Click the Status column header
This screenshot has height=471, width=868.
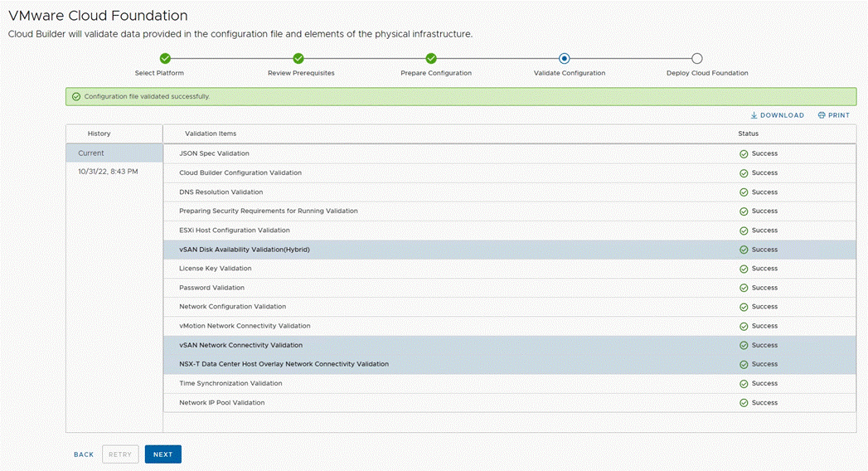749,134
